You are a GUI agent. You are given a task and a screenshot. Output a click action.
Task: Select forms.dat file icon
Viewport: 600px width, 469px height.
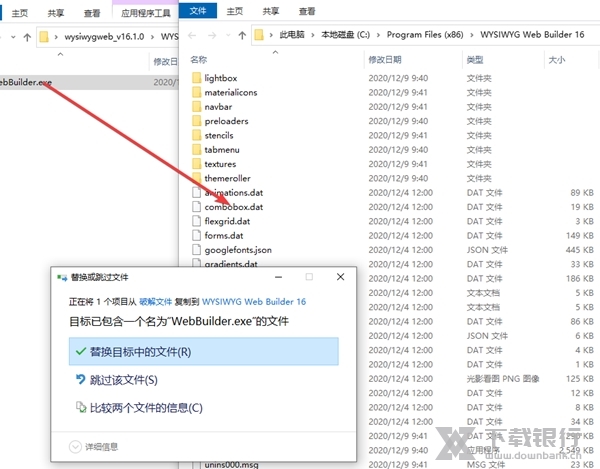(196, 235)
